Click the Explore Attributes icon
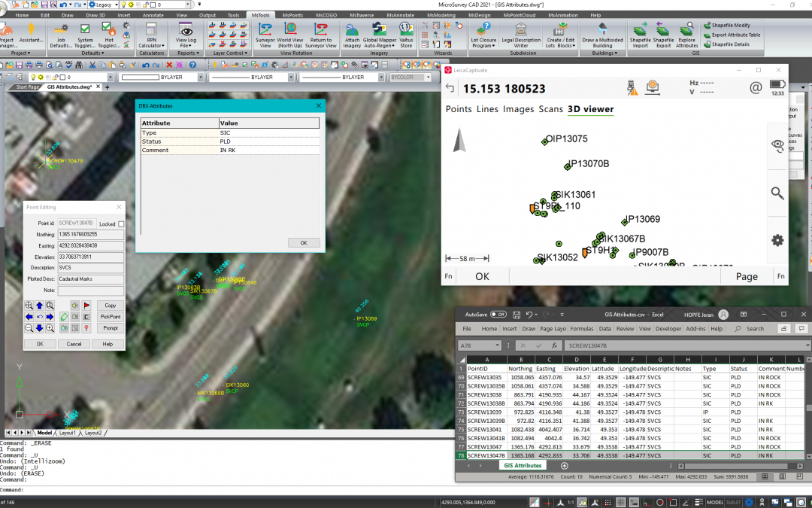The image size is (812, 508). pos(687,32)
